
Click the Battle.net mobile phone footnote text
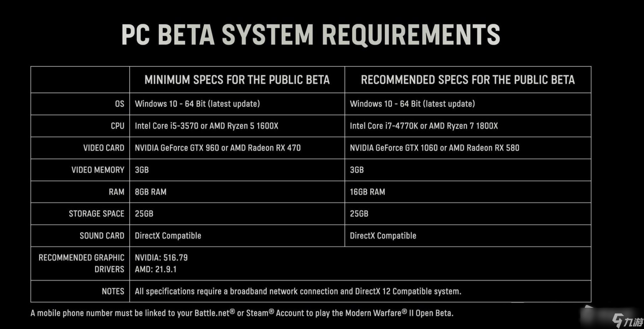tap(242, 313)
